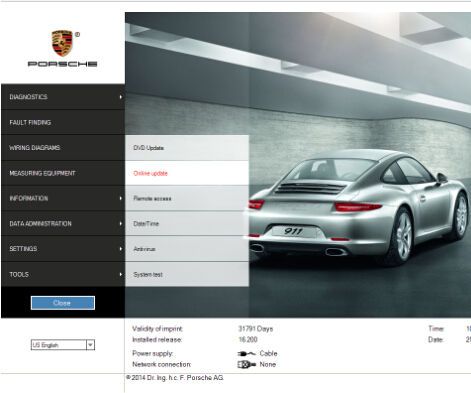Click the Installed release label
The width and height of the screenshot is (471, 393).
click(x=157, y=340)
